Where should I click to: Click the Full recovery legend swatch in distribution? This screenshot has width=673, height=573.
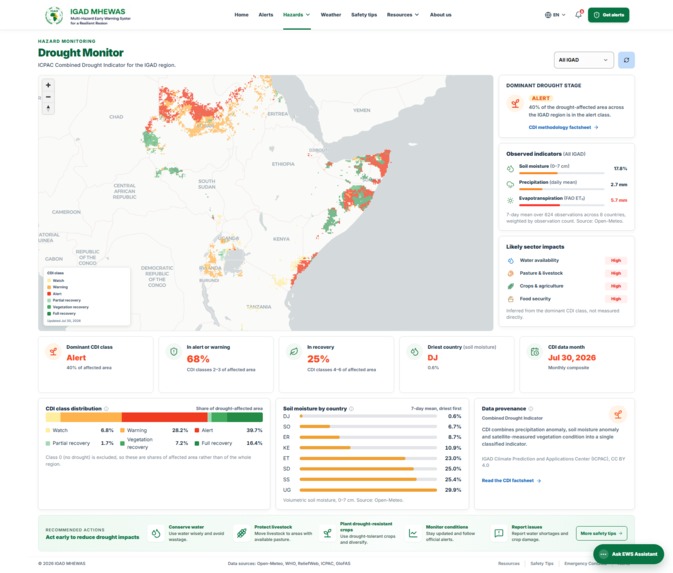point(197,443)
